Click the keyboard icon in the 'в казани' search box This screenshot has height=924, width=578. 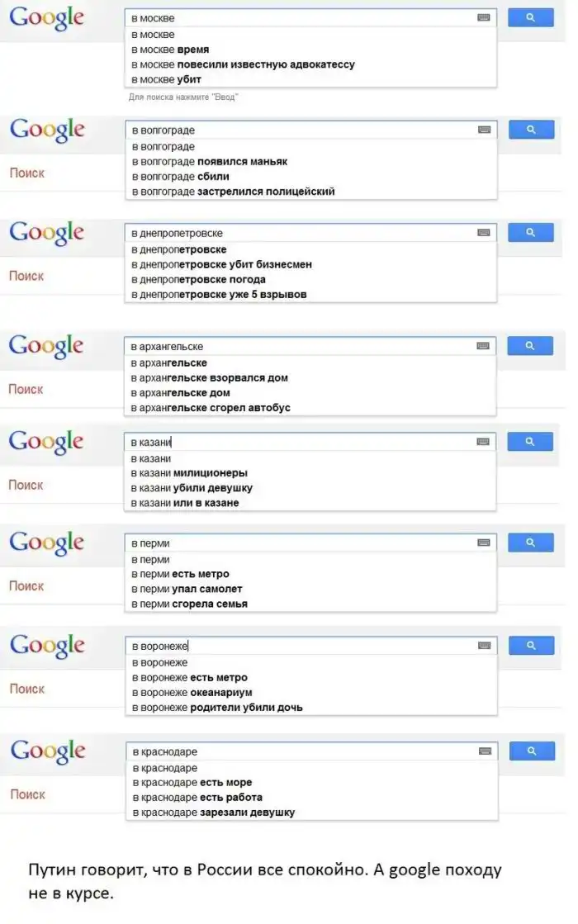point(483,442)
